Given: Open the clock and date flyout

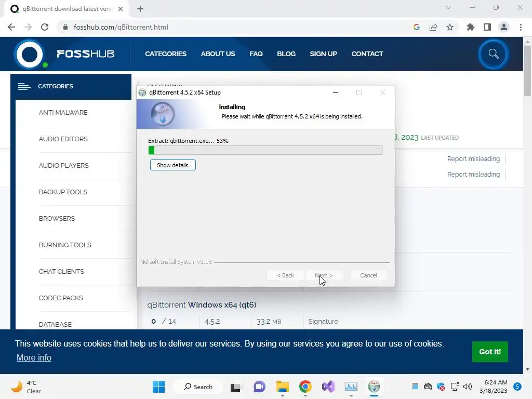Looking at the screenshot, I should pos(494,387).
